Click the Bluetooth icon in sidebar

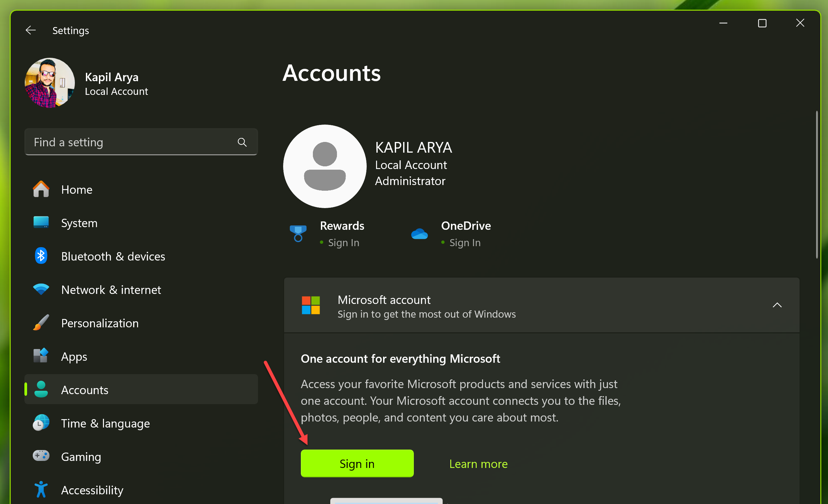pyautogui.click(x=41, y=256)
